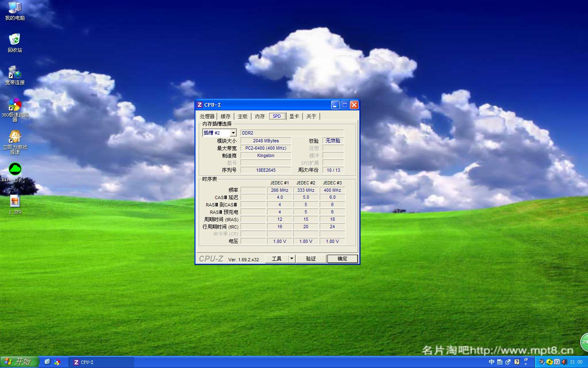This screenshot has height=368, width=588.
Task: Click the Kingston manufacturer value
Action: coord(266,155)
